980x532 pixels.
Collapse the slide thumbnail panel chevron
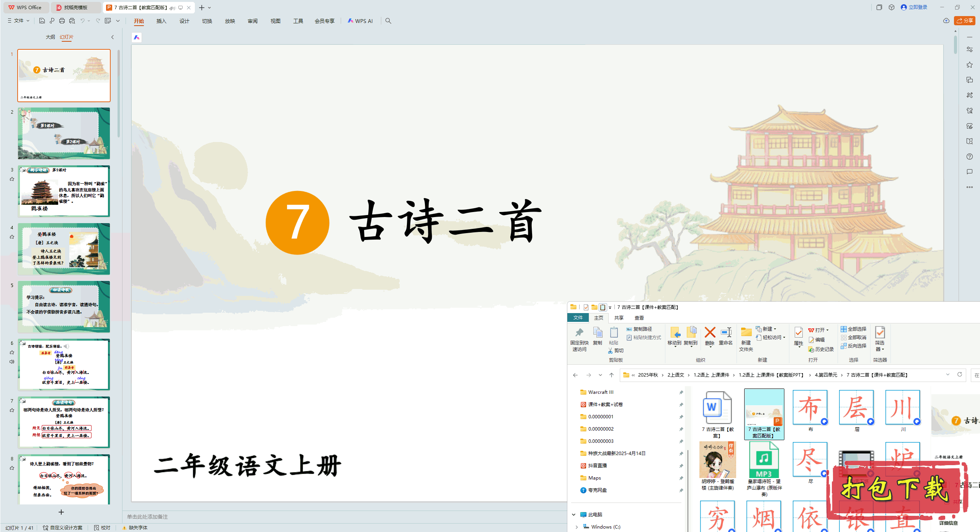click(x=113, y=37)
